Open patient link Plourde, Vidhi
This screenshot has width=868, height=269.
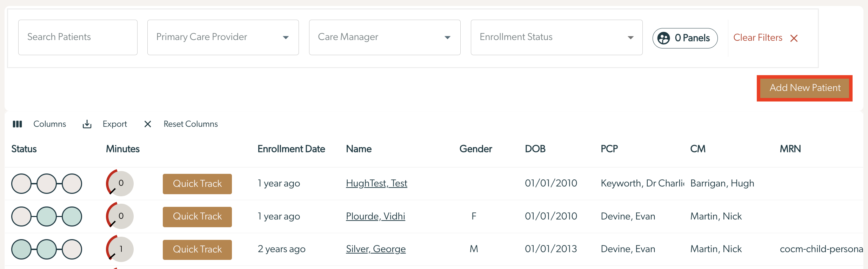point(375,216)
